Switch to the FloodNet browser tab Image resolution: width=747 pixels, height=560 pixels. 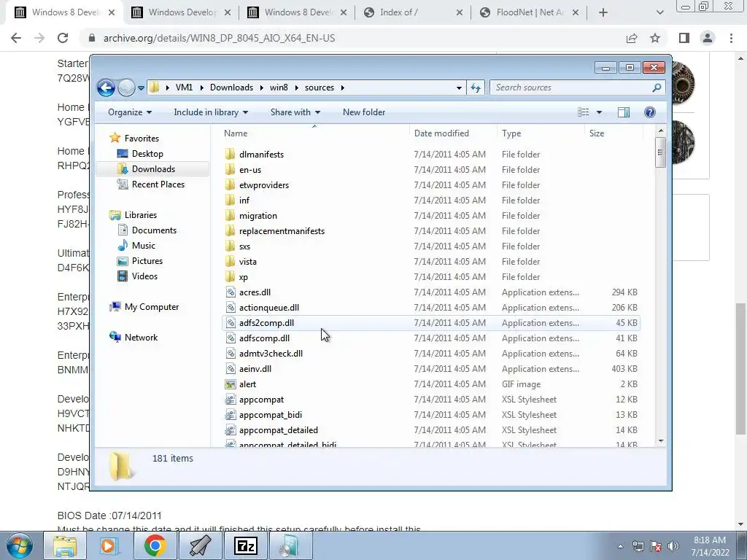click(x=528, y=12)
